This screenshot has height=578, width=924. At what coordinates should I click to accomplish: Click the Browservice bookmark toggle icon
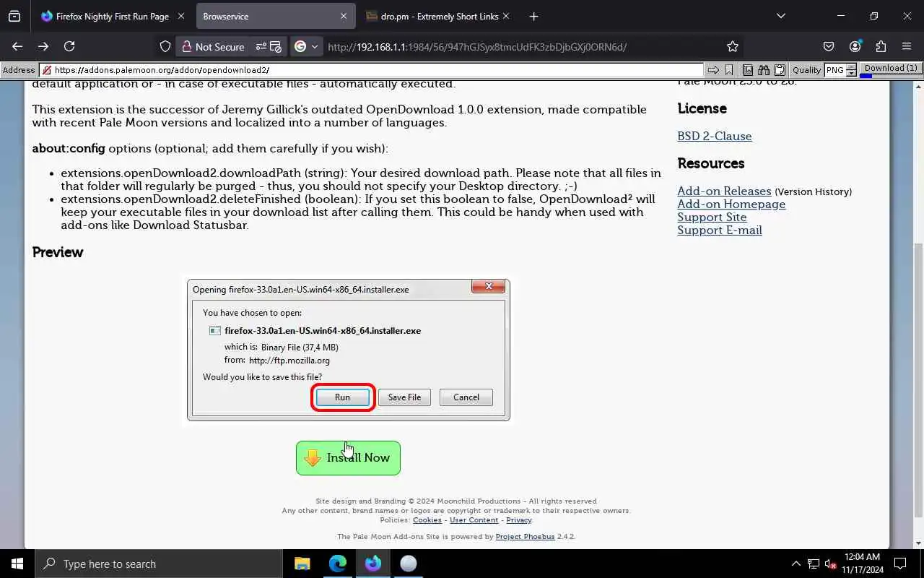pyautogui.click(x=729, y=70)
